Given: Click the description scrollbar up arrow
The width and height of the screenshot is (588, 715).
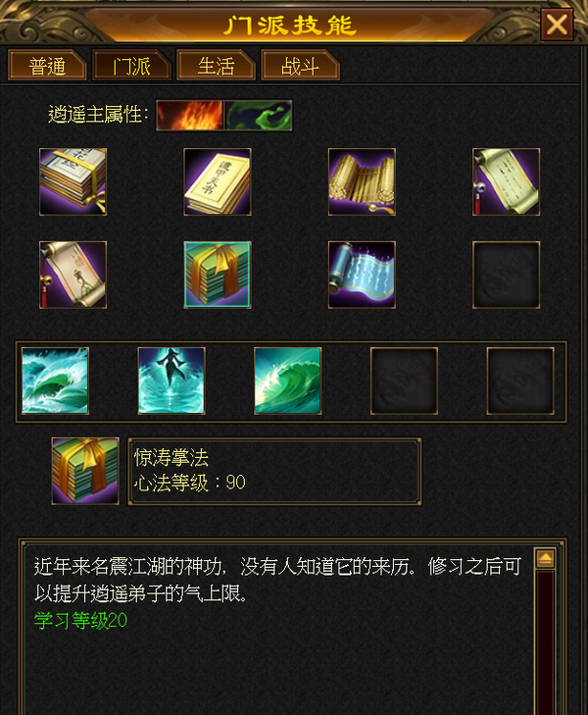Looking at the screenshot, I should (545, 558).
